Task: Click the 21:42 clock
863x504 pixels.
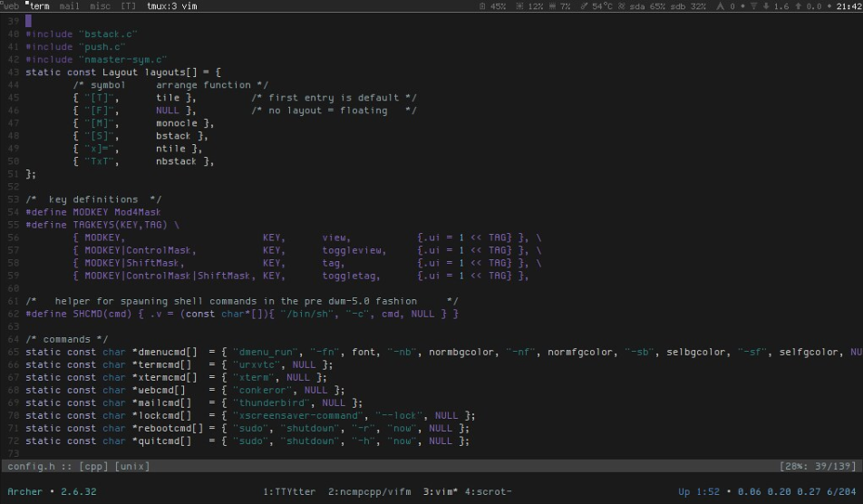Action: tap(849, 6)
